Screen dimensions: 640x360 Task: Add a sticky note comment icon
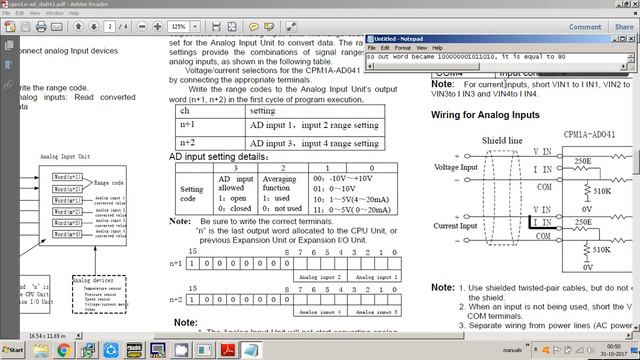[253, 27]
